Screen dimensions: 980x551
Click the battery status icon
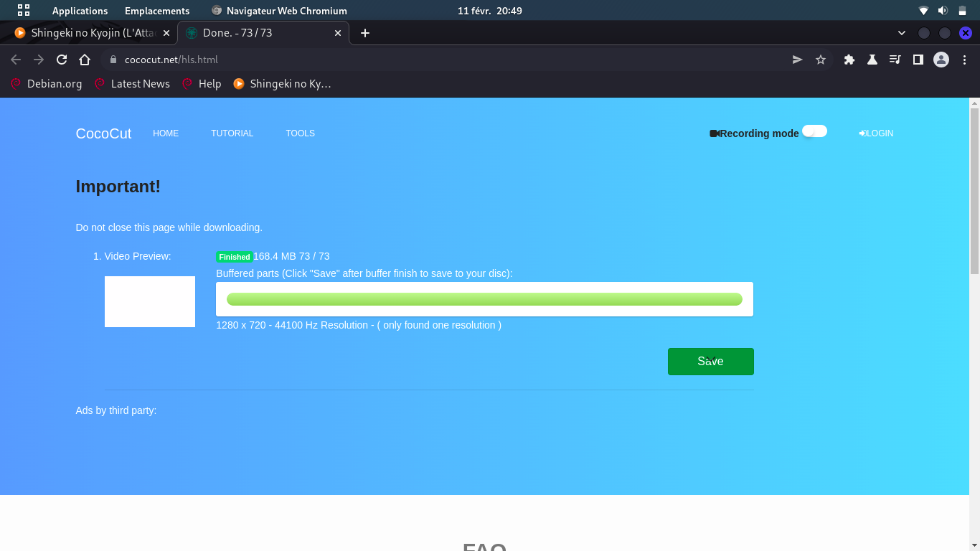pos(962,11)
